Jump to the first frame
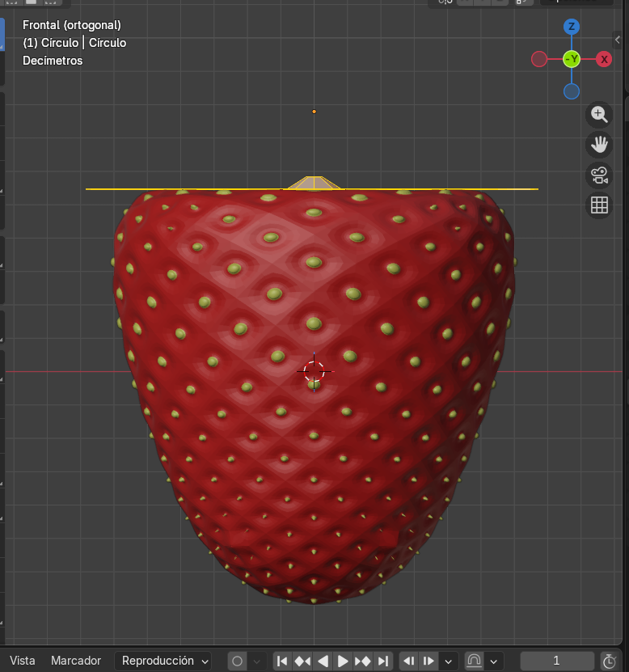This screenshot has height=672, width=629. point(282,661)
